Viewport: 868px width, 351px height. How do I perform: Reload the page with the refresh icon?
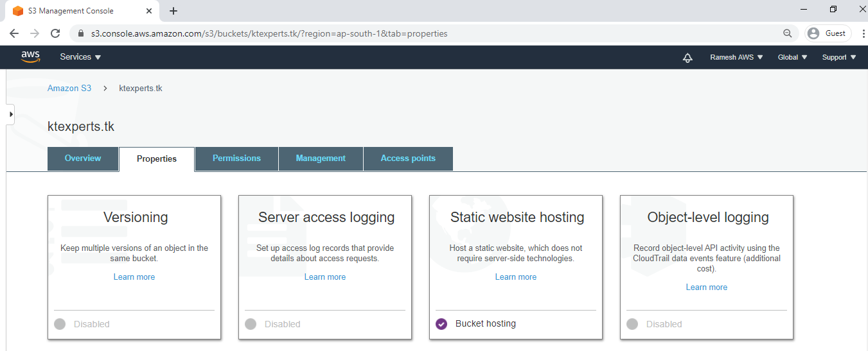click(55, 33)
